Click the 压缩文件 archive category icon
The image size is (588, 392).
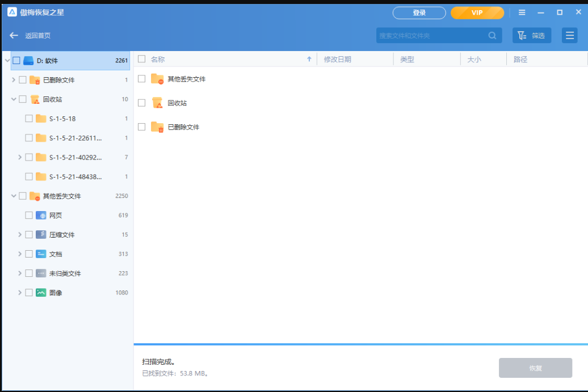(x=41, y=235)
